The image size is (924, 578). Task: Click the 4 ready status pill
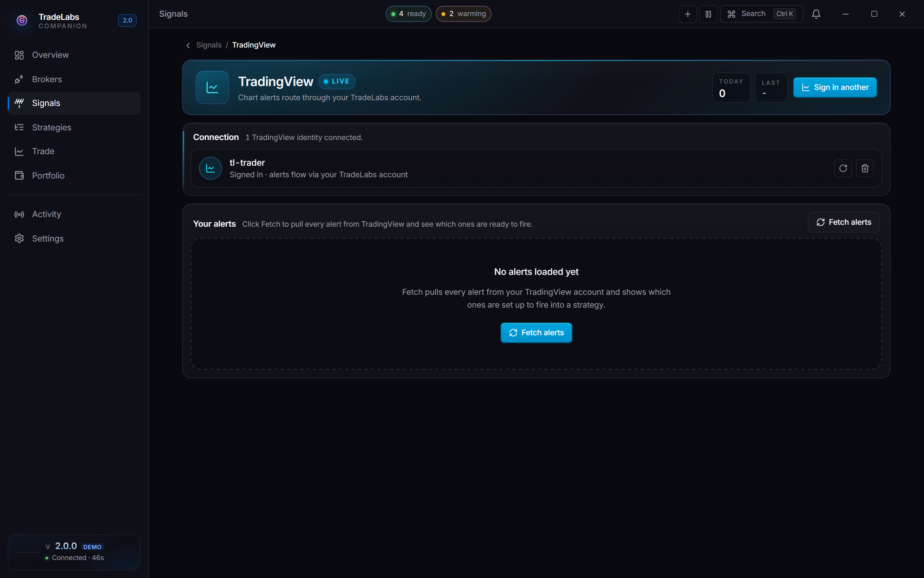tap(408, 14)
